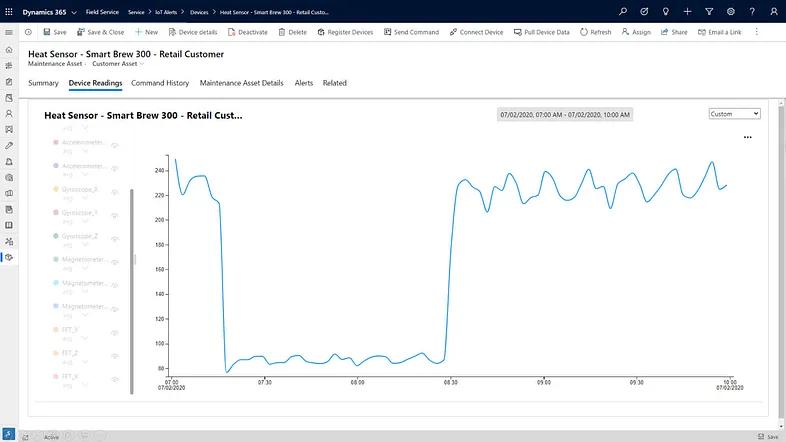Toggle the hamburger site map menu

pyautogui.click(x=9, y=32)
